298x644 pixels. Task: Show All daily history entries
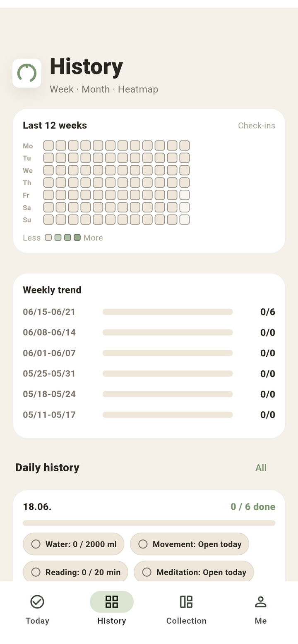261,467
